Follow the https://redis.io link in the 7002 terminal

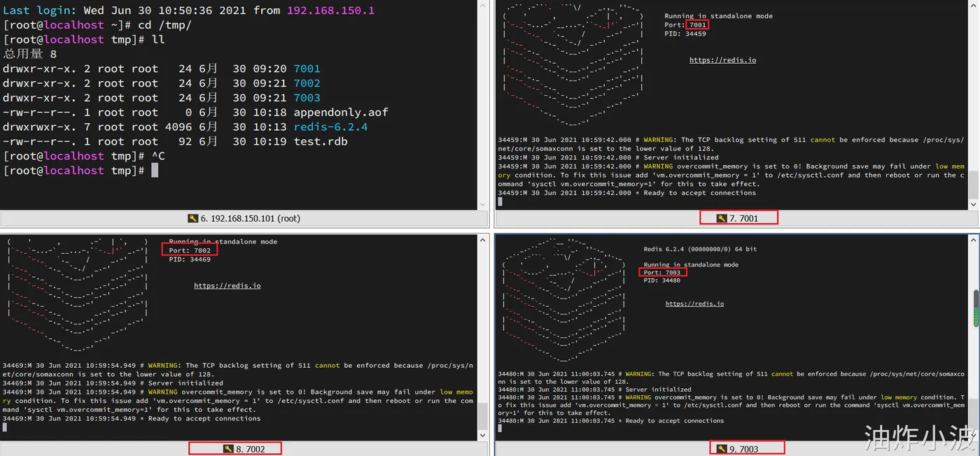point(227,286)
